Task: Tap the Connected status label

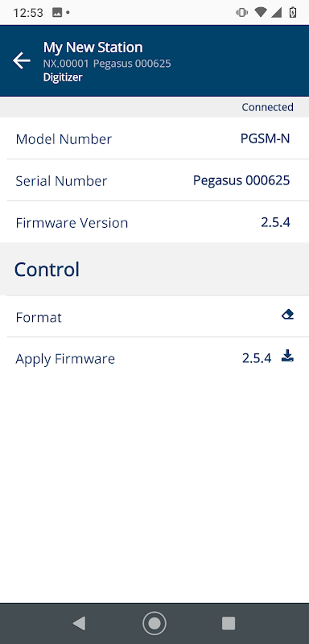Action: pyautogui.click(x=267, y=107)
